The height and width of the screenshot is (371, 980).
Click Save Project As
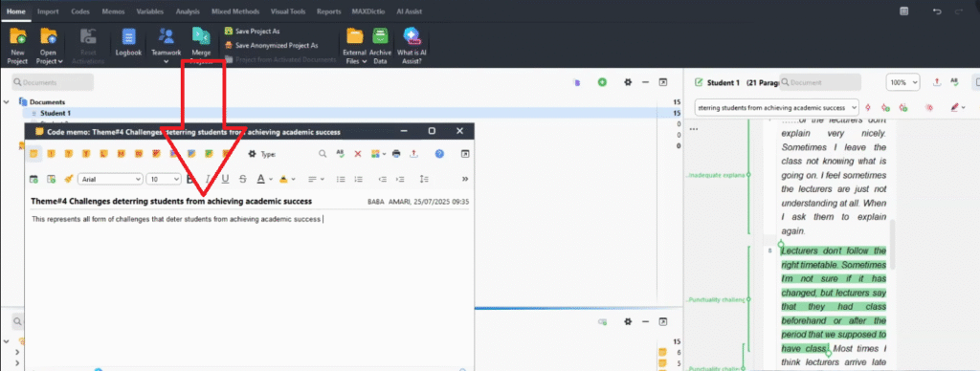(253, 31)
